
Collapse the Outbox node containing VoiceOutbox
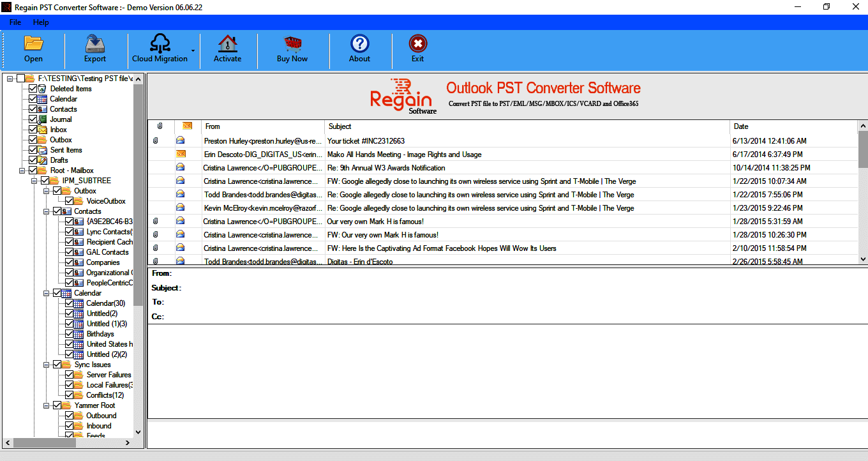tap(47, 191)
